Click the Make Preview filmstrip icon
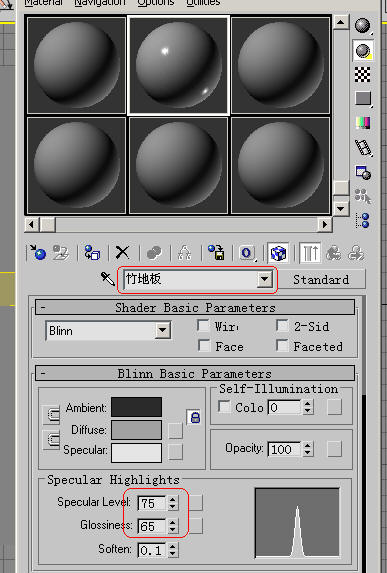The height and width of the screenshot is (573, 387). pyautogui.click(x=363, y=148)
